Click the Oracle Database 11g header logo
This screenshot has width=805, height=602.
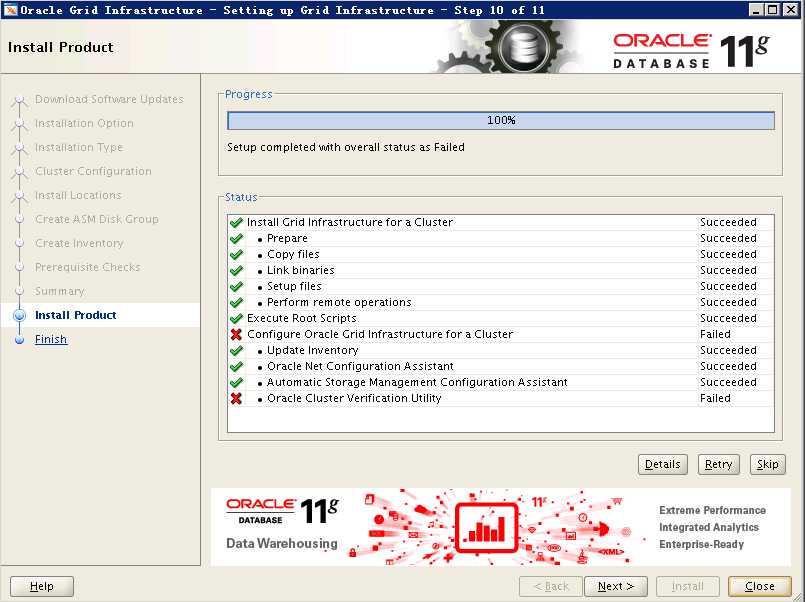click(x=691, y=50)
